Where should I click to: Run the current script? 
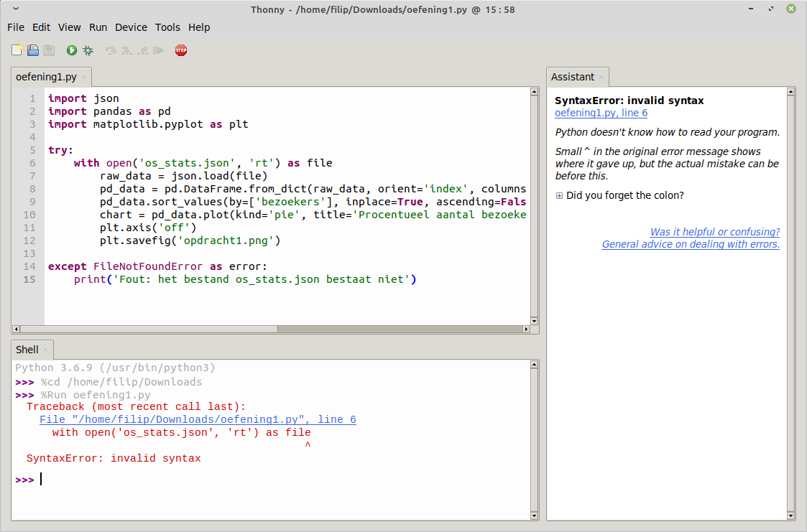70,50
